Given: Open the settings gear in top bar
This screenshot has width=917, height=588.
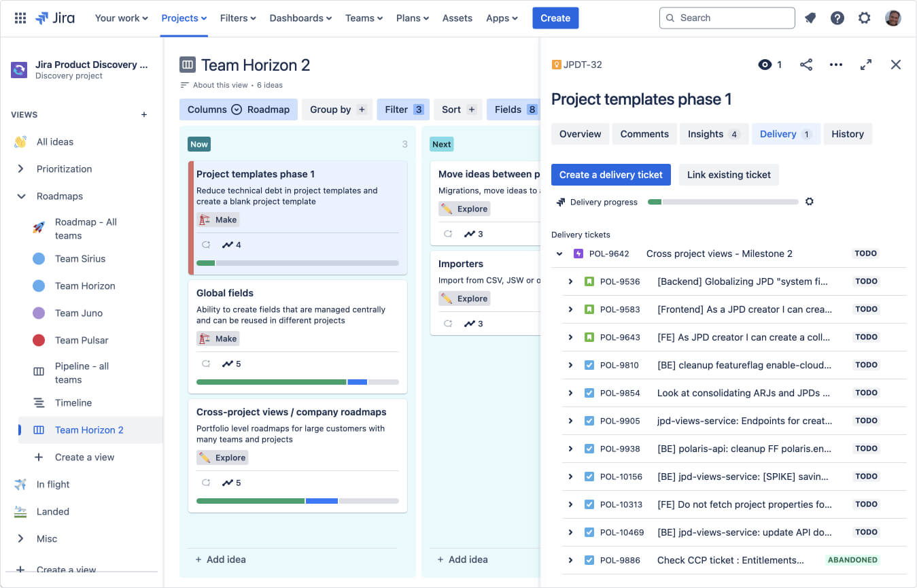Looking at the screenshot, I should click(x=864, y=18).
